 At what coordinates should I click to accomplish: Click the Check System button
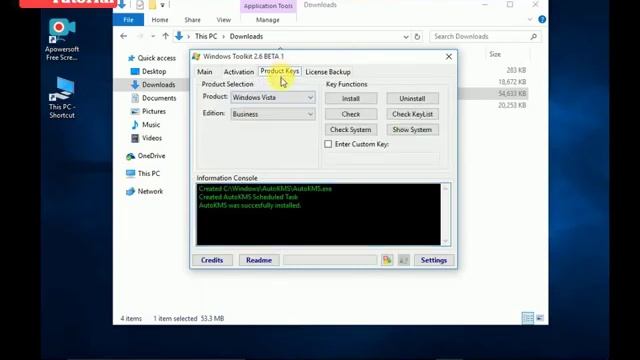351,130
